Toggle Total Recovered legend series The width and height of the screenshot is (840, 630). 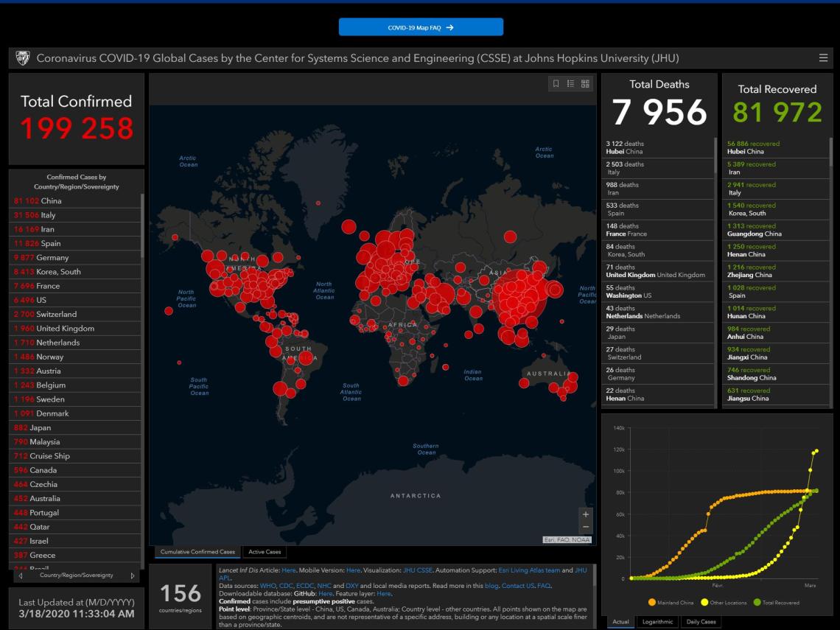coord(776,603)
